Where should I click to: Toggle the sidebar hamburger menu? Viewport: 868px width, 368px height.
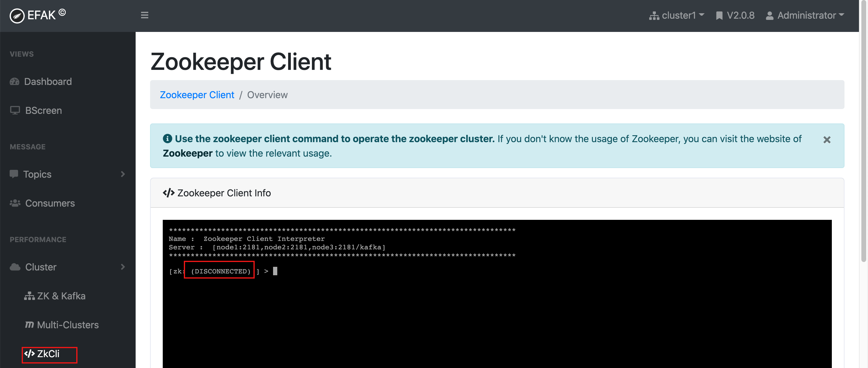coord(145,15)
